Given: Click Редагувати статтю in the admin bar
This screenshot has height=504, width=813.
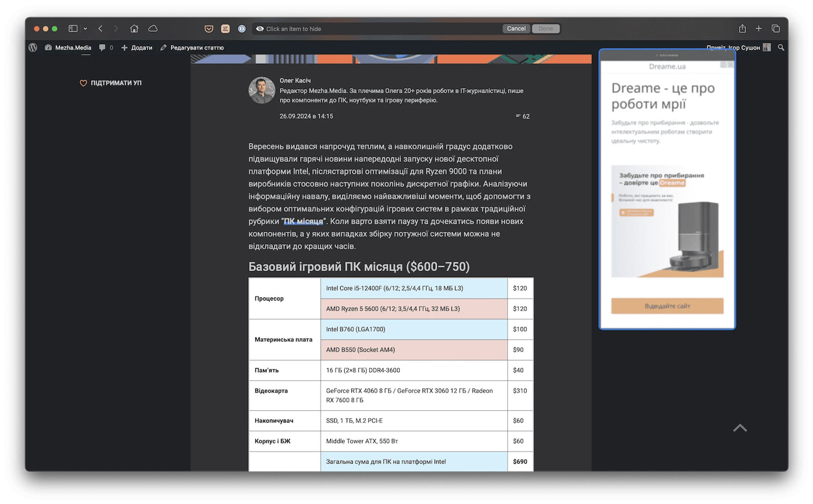Looking at the screenshot, I should point(192,47).
